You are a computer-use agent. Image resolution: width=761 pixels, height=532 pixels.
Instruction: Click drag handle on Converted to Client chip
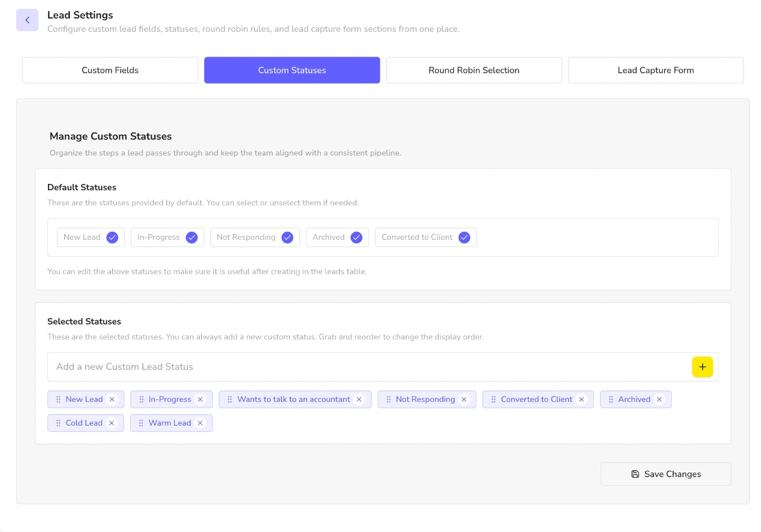click(493, 400)
